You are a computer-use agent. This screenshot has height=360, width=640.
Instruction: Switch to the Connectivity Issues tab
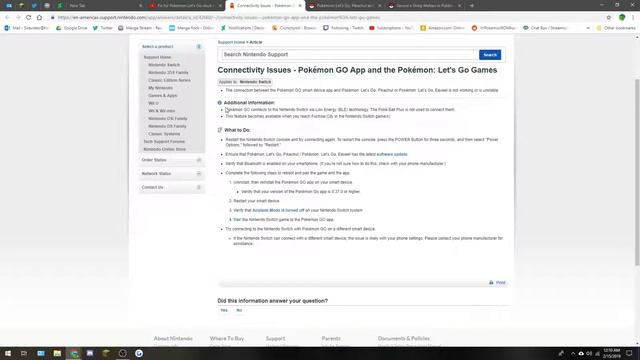coord(265,6)
